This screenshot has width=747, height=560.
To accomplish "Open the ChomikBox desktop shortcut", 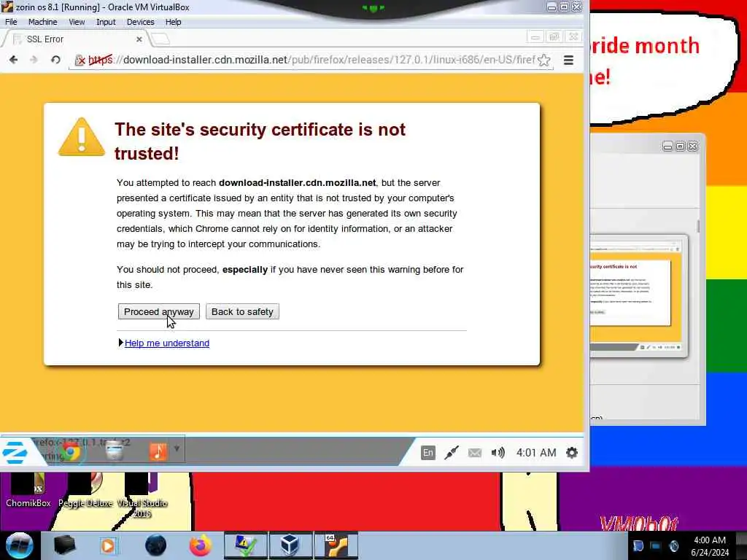I will pos(28,490).
